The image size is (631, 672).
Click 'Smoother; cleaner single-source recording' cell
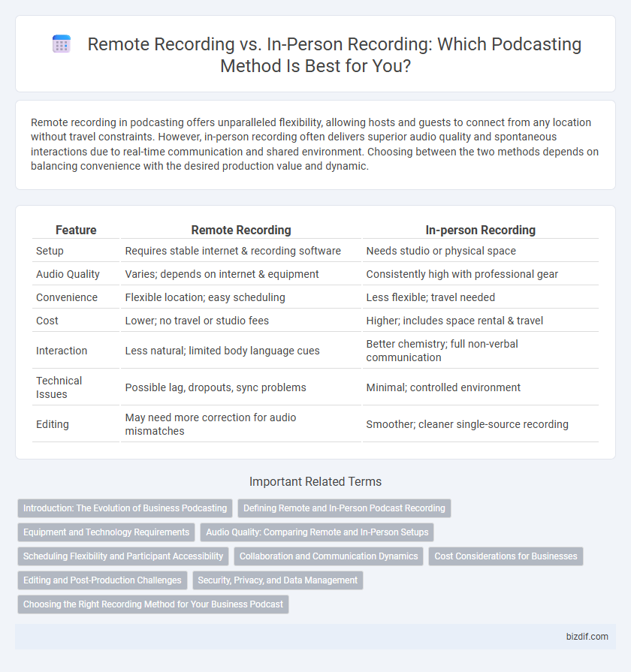[x=481, y=424]
